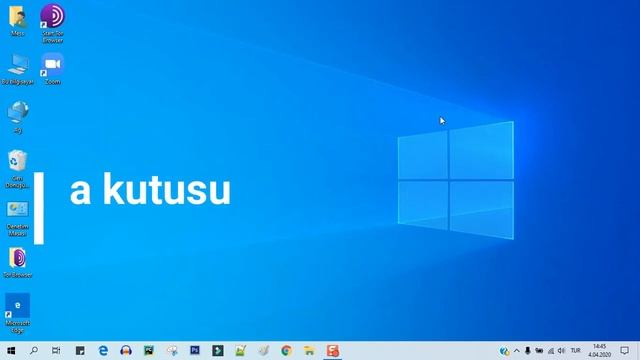Launch Google Chrome from the taskbar
This screenshot has height=360, width=640.
pyautogui.click(x=287, y=351)
